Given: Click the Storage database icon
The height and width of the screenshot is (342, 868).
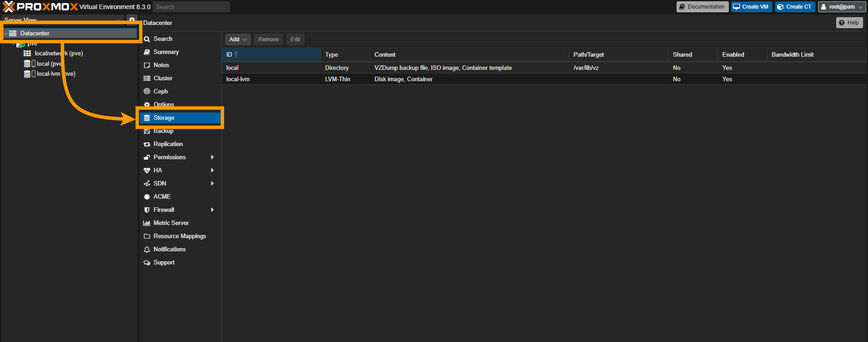Looking at the screenshot, I should [x=147, y=118].
